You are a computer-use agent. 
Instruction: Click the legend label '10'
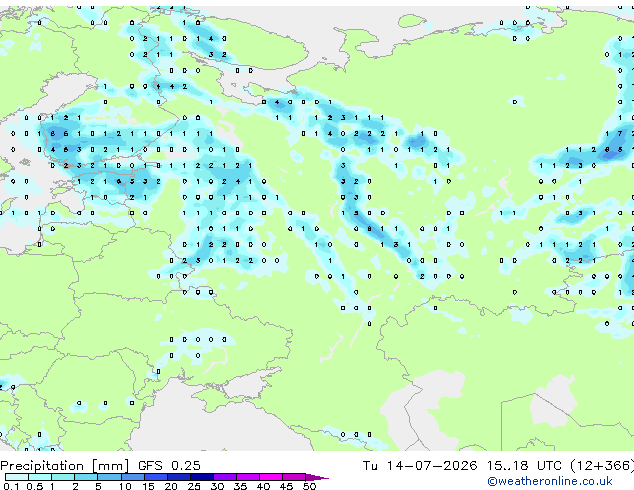click(125, 486)
